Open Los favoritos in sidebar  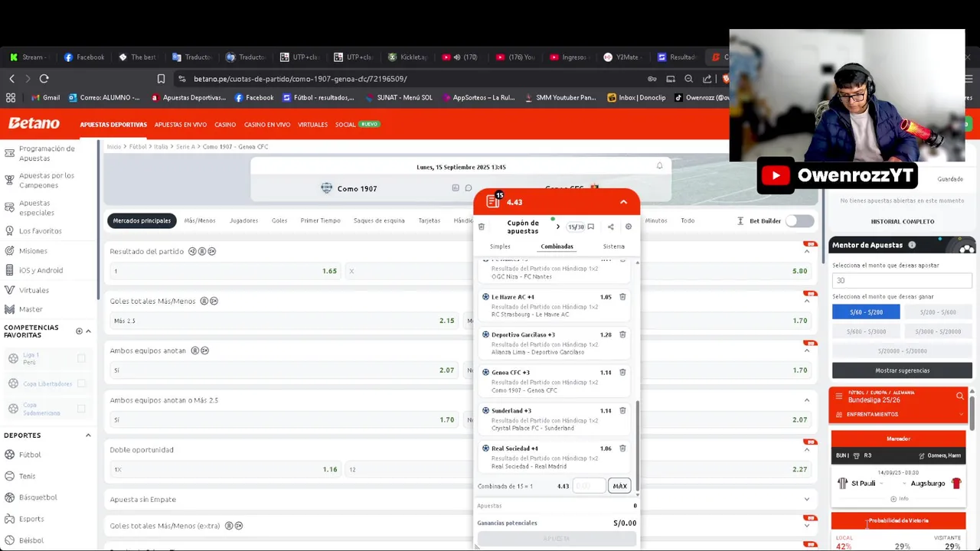[x=40, y=231]
